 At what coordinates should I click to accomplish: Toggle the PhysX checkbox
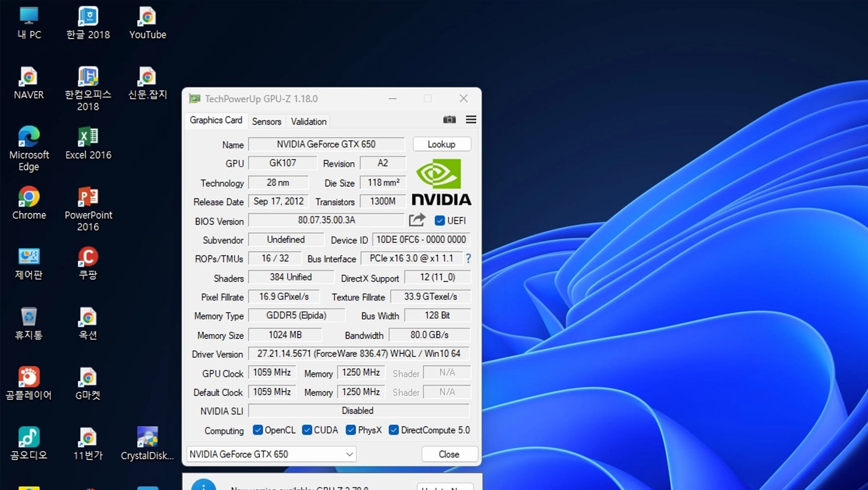pyautogui.click(x=351, y=430)
